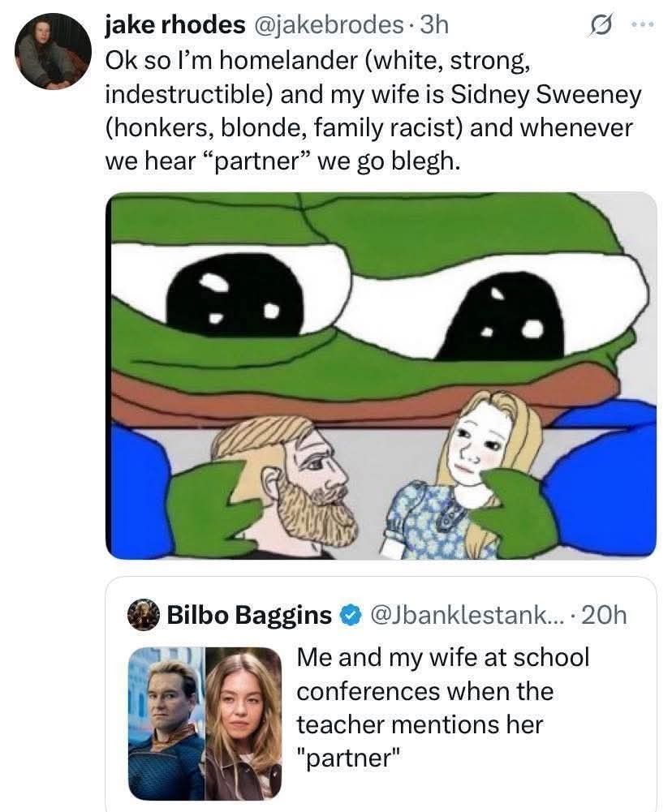The width and height of the screenshot is (672, 812).
Task: Click the "jake rhodes" display name
Action: click(175, 25)
